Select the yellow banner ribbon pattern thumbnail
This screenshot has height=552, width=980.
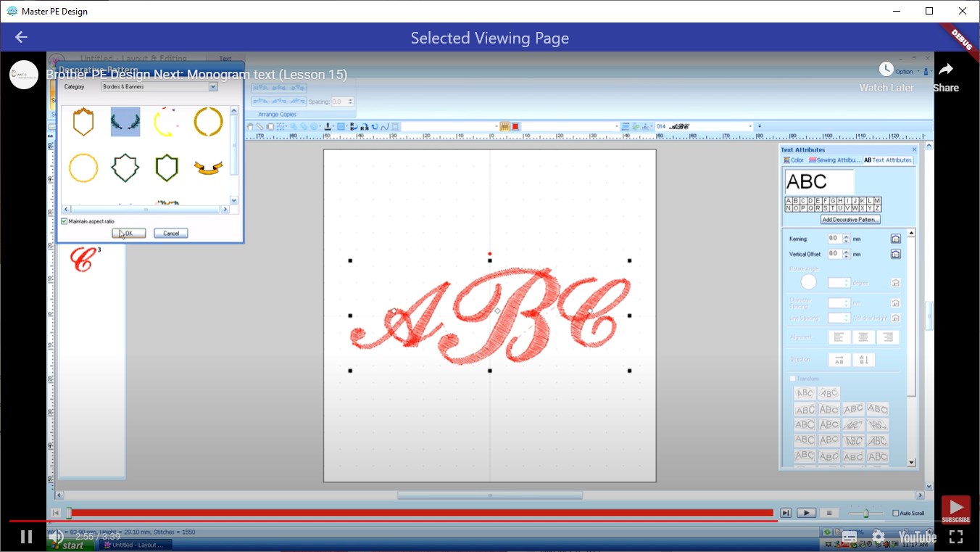coord(207,168)
